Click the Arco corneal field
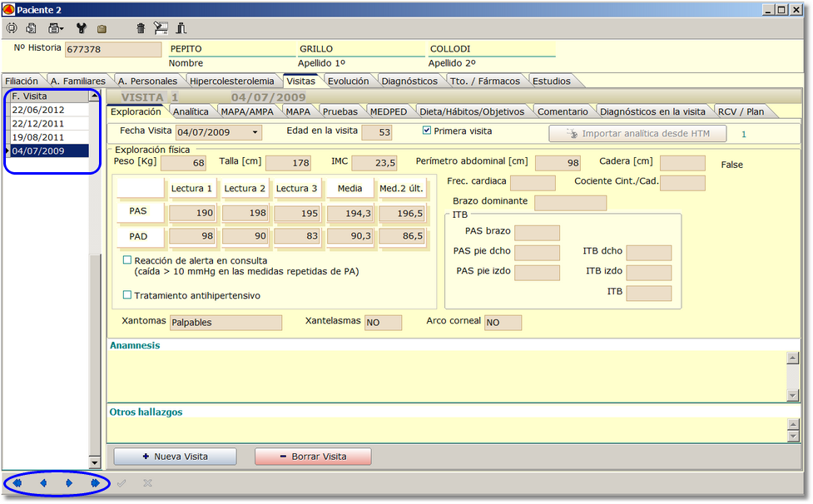813x504 pixels. (x=503, y=323)
